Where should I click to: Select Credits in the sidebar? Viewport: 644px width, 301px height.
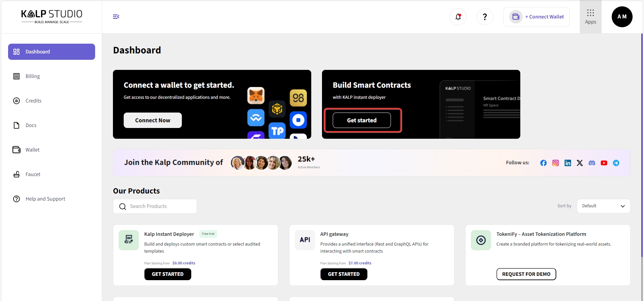(33, 101)
